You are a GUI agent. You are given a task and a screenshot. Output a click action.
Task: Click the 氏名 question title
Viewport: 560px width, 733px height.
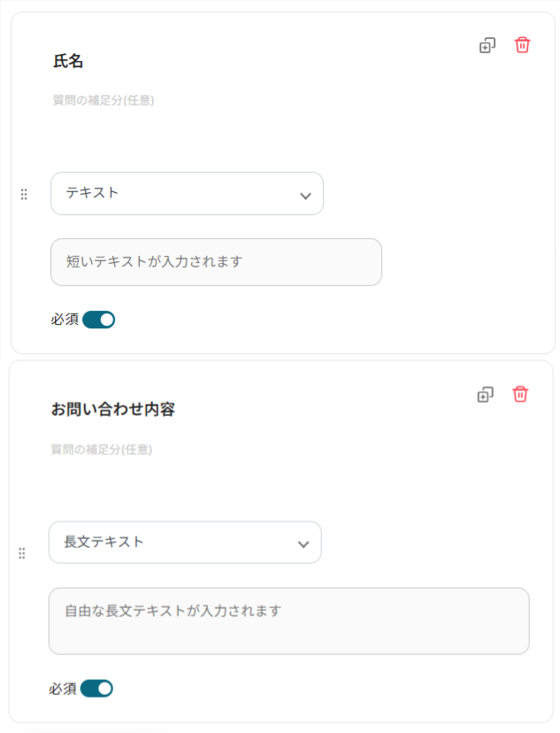click(x=69, y=62)
